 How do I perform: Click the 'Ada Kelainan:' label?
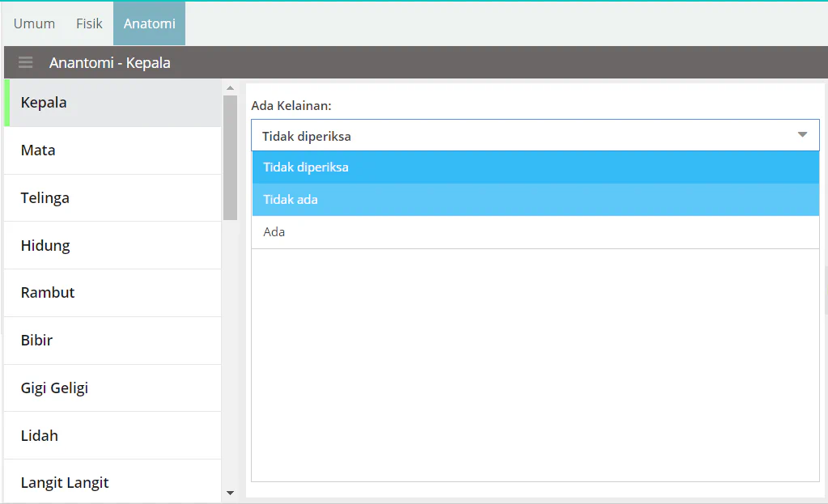click(x=291, y=105)
